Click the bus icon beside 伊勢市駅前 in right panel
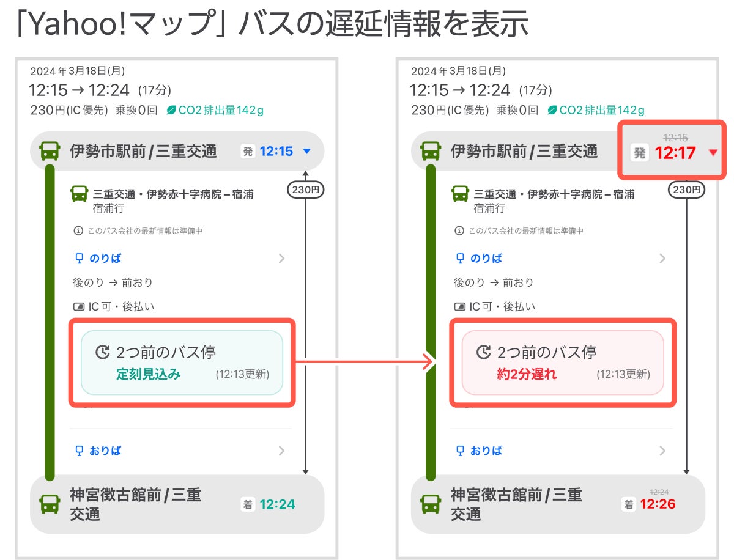Image resolution: width=734 pixels, height=560 pixels. coord(431,151)
